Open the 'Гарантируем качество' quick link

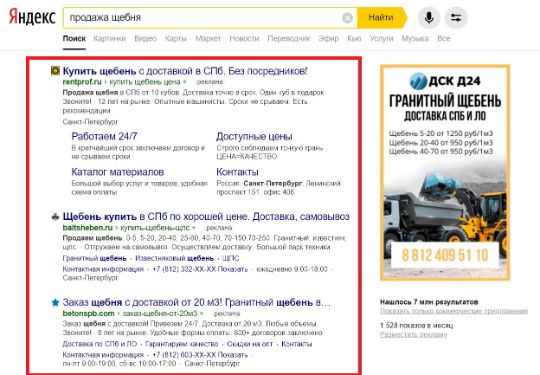[182, 344]
